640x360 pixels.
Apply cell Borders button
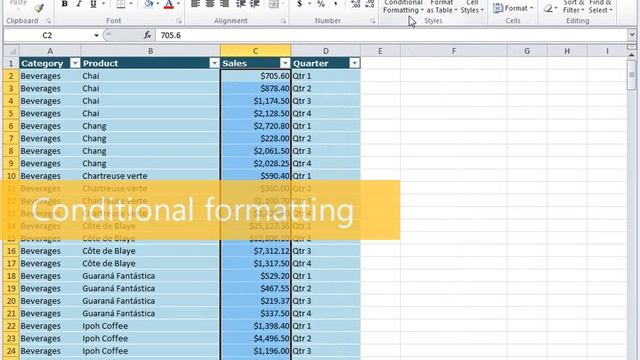point(121,4)
